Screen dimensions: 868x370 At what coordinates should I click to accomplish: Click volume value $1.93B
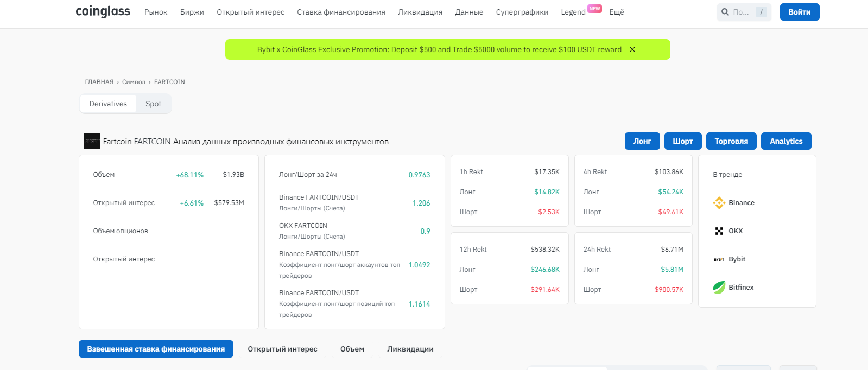tap(233, 175)
